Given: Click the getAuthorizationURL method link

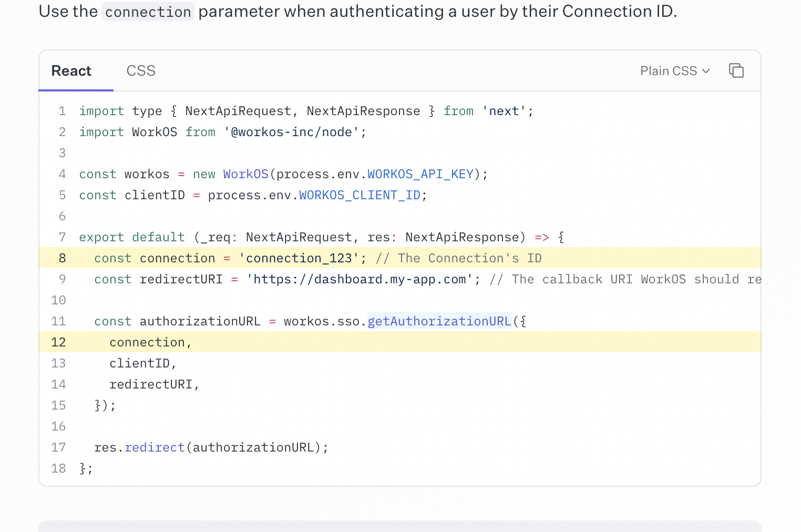Looking at the screenshot, I should coord(439,321).
